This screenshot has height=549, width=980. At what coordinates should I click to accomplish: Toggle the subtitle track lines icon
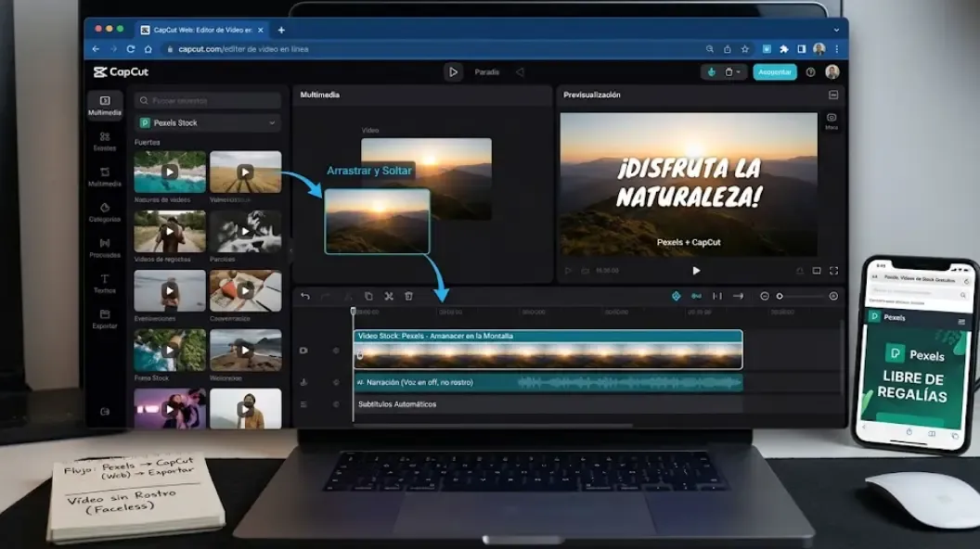(303, 404)
